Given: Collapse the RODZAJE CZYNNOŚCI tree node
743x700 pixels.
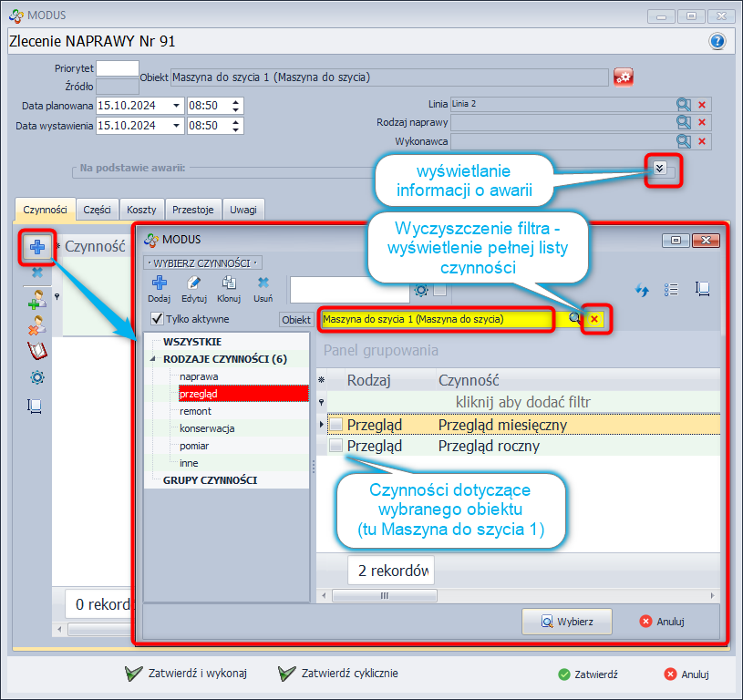Looking at the screenshot, I should [153, 359].
